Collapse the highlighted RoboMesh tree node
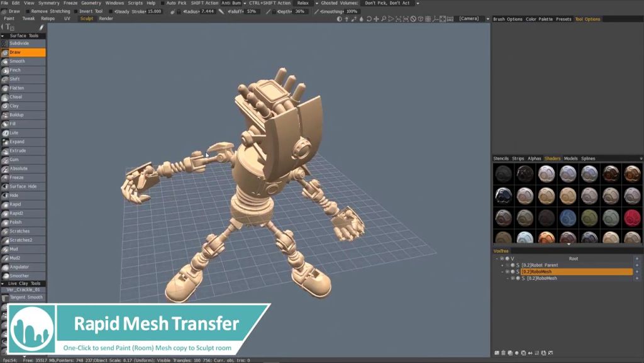Screen dimensions: 644x363 pos(502,272)
